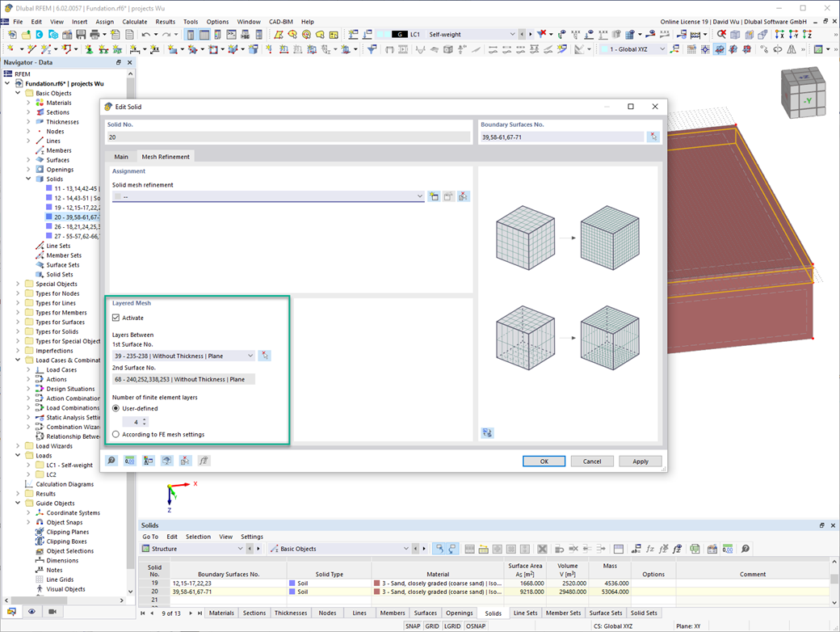Viewport: 840px width, 632px height.
Task: Open the 1st Surface No. dropdown
Action: point(250,356)
